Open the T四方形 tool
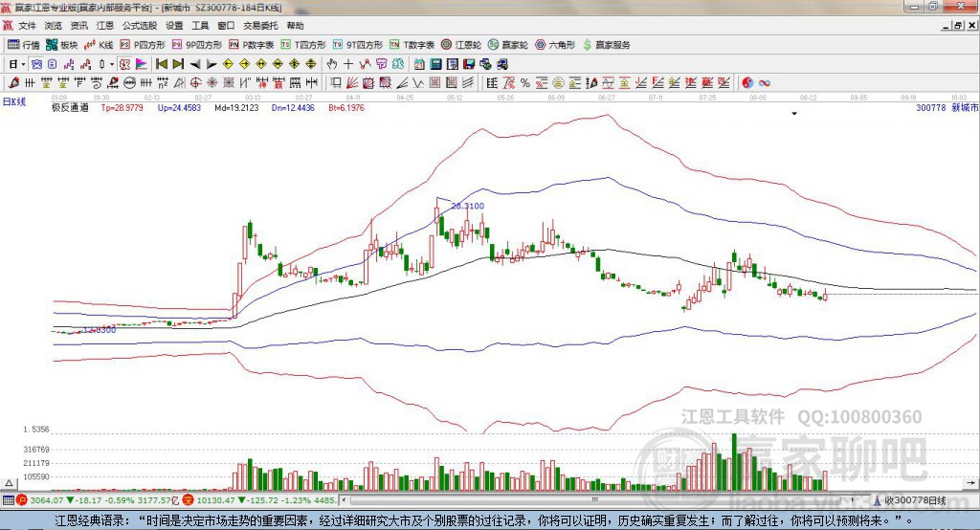Viewport: 980px width, 530px height. [303, 45]
